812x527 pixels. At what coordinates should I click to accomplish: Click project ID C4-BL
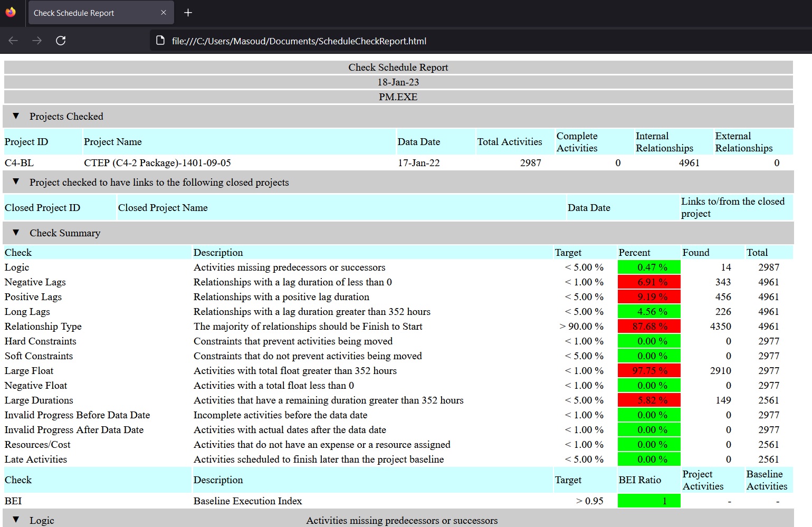pyautogui.click(x=19, y=163)
